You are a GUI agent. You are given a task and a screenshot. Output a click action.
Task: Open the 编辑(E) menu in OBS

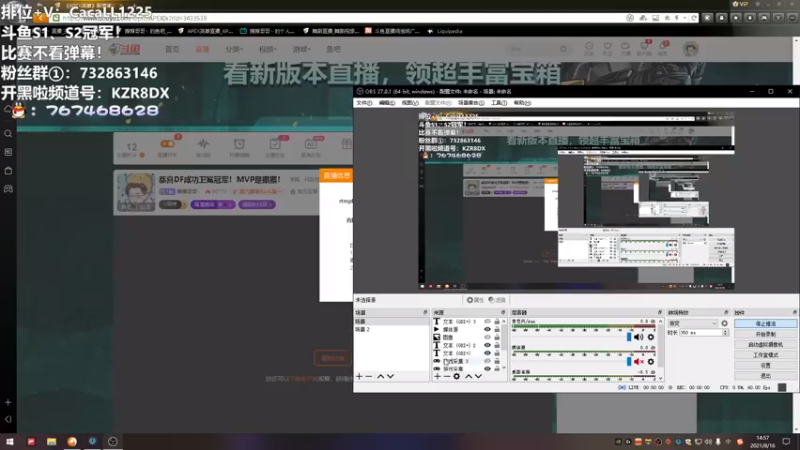(387, 103)
